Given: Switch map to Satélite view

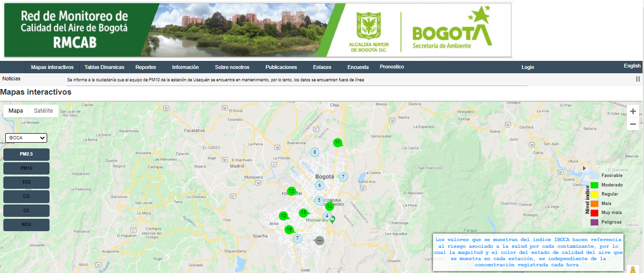Looking at the screenshot, I should coord(43,111).
